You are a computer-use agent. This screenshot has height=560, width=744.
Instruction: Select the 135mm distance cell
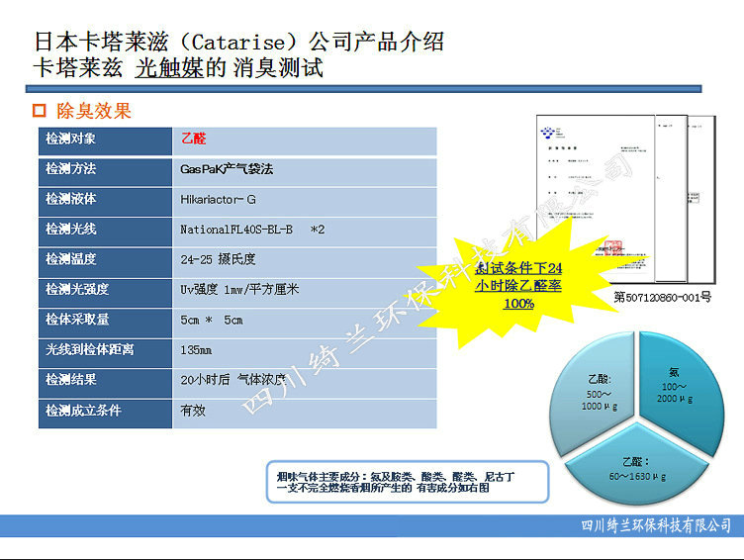pos(304,350)
